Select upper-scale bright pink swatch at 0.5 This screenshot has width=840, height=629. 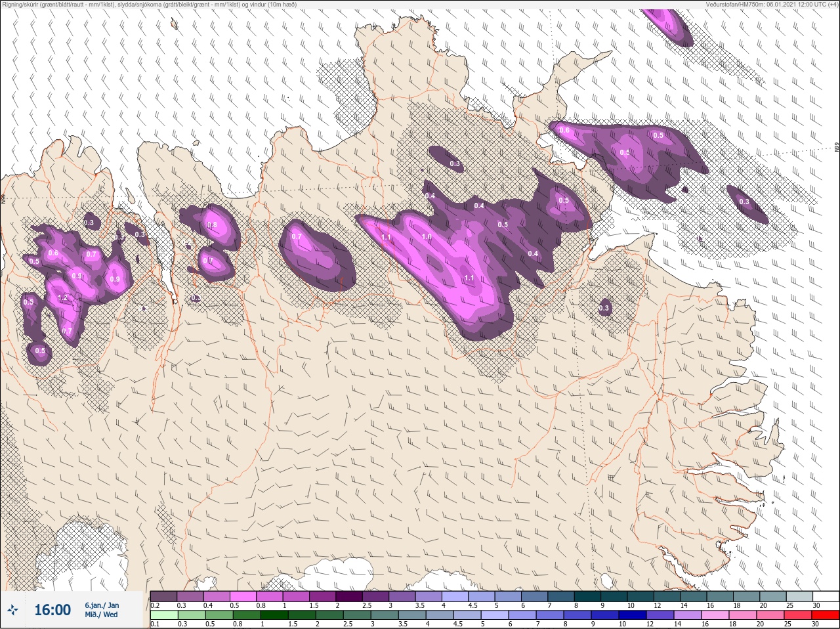tap(243, 596)
